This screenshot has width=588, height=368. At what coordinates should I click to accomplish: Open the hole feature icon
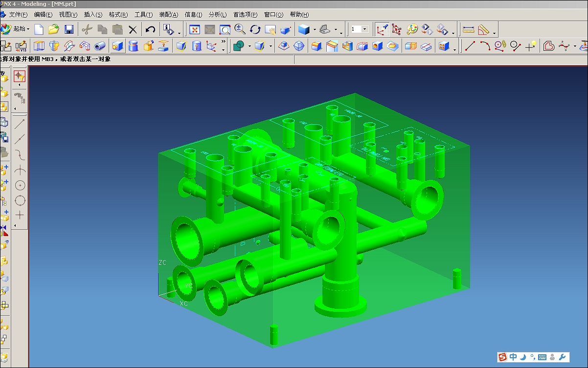click(377, 46)
